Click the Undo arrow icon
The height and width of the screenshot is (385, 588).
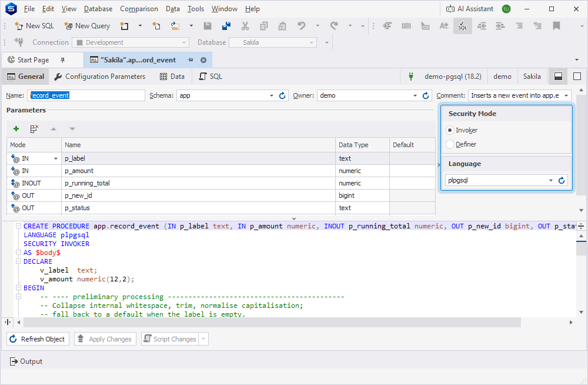tap(302, 25)
